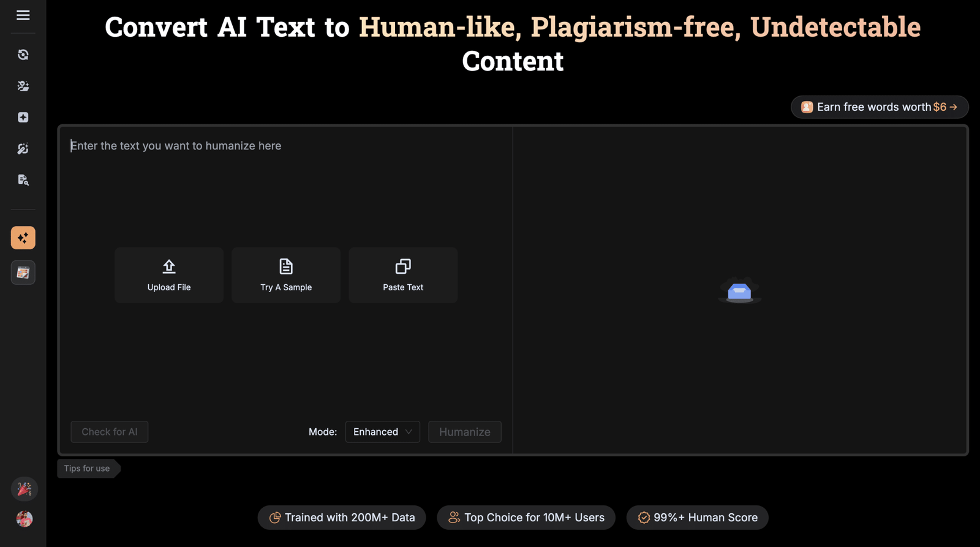
Task: Click the circular refresh arrows sidebar icon
Action: [x=23, y=55]
